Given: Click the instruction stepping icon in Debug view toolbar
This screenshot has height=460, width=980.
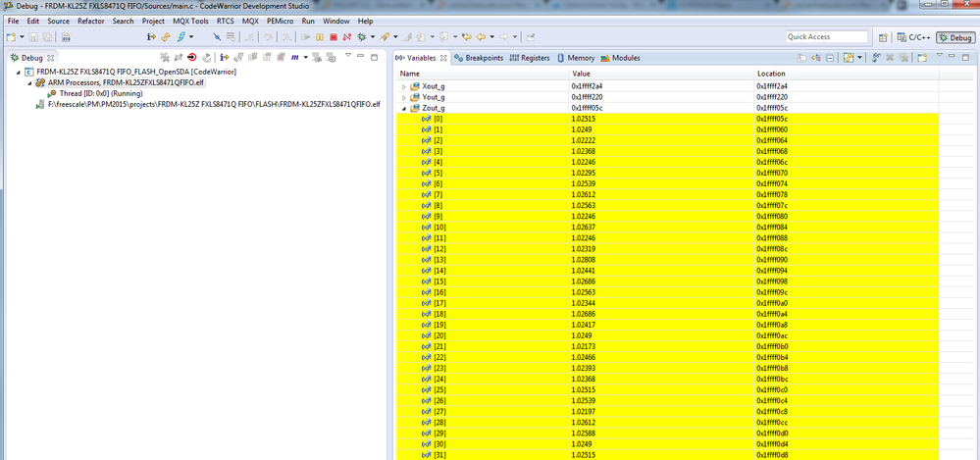Looking at the screenshot, I should pos(224,57).
